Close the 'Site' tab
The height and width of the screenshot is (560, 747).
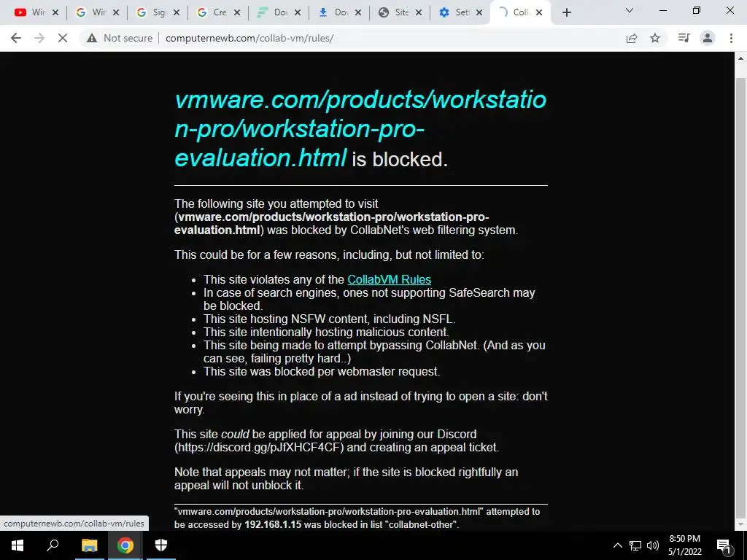[x=419, y=13]
